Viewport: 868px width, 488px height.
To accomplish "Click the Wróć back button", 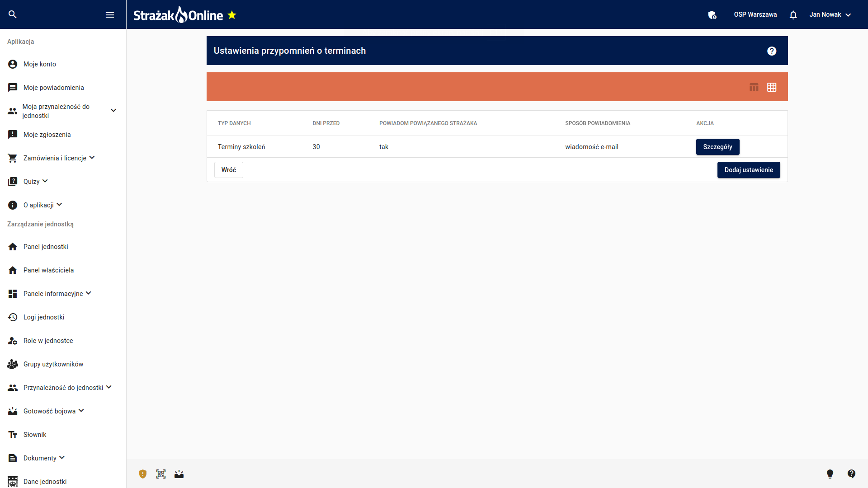I will pos(228,170).
